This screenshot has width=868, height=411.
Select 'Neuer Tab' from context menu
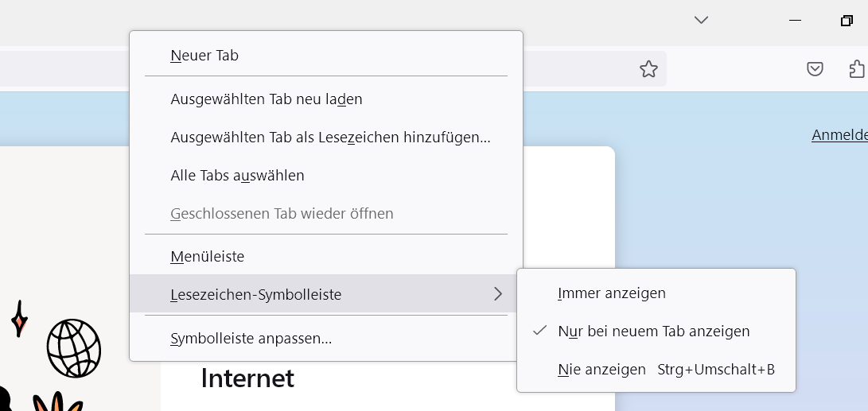pos(204,56)
